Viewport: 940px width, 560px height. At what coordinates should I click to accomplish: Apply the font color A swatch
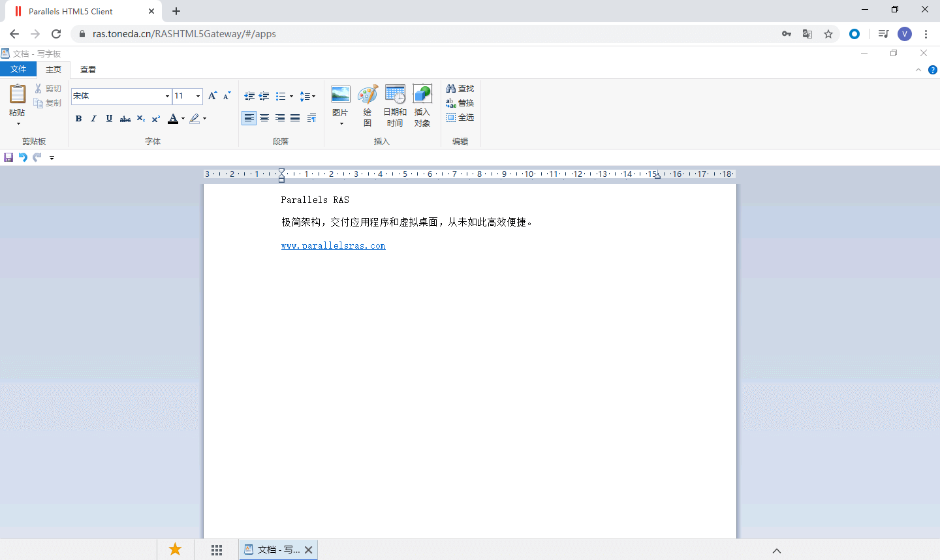[x=173, y=119]
